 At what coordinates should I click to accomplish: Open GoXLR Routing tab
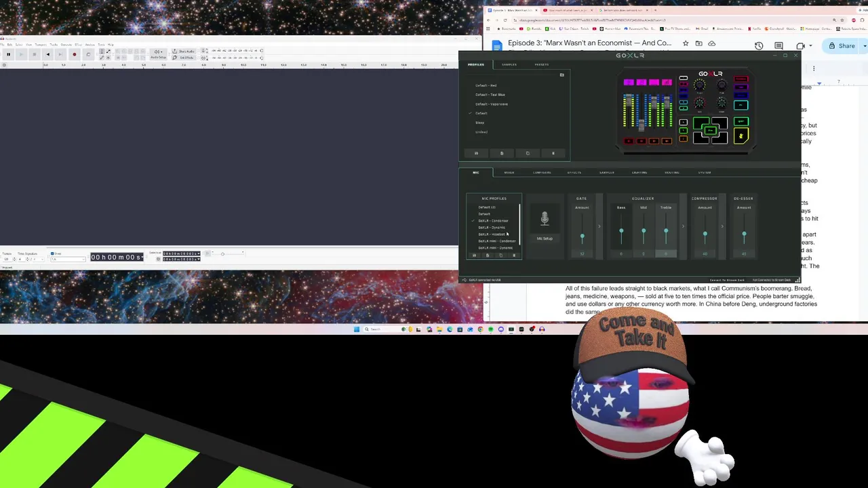672,172
